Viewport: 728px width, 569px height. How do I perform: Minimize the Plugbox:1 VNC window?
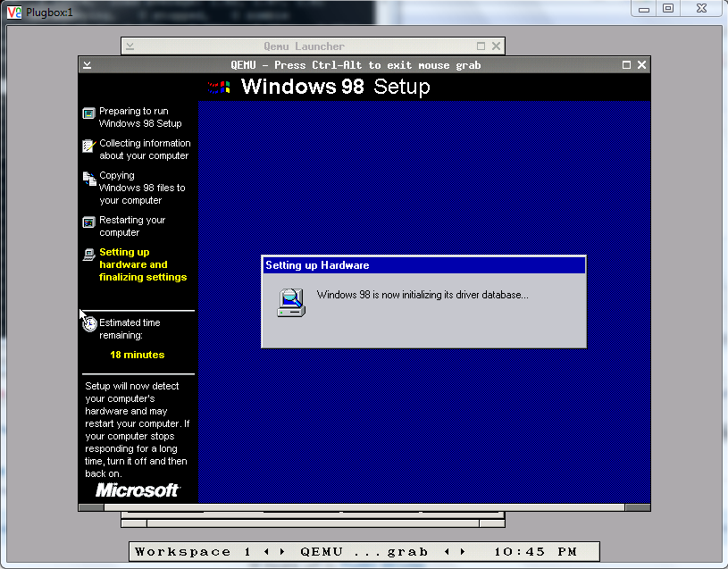(x=643, y=9)
